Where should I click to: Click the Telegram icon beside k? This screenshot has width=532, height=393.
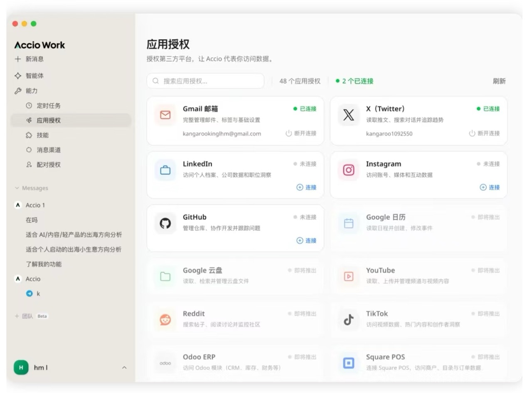tap(29, 294)
